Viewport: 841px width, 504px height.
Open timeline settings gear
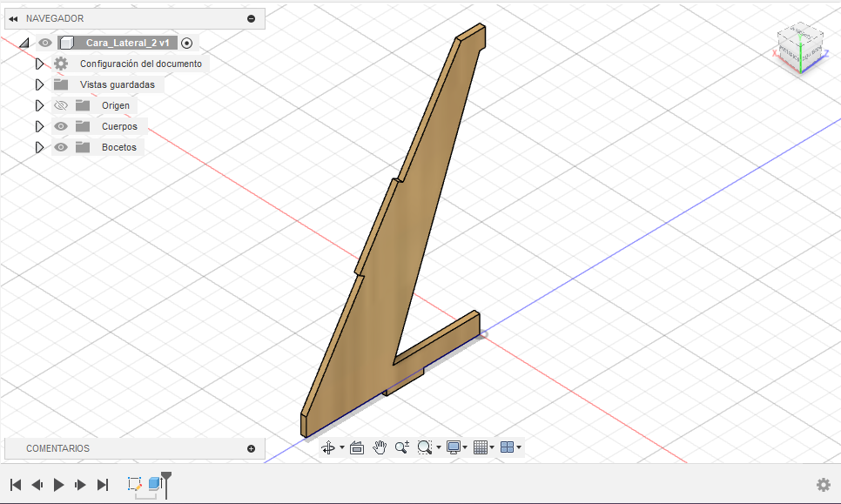coord(824,485)
